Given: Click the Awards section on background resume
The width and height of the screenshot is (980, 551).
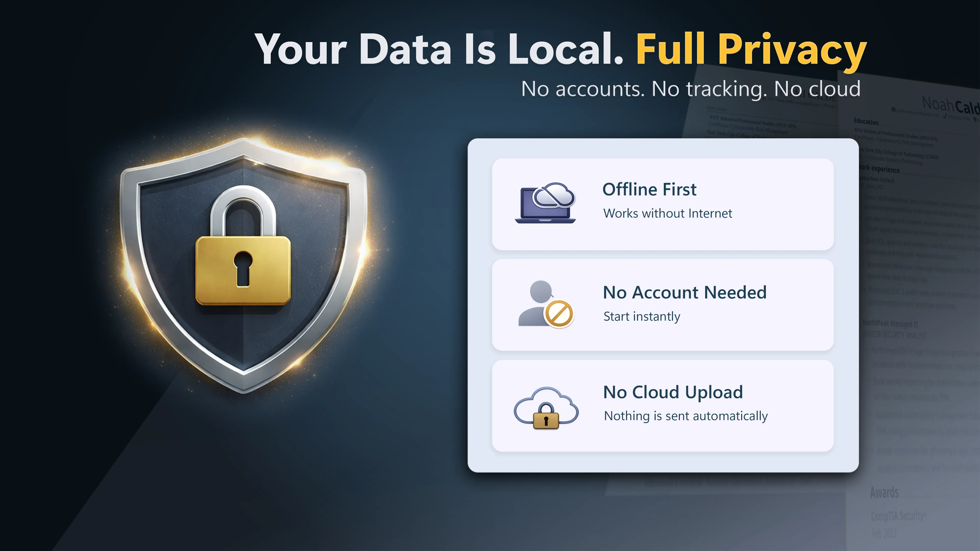Looking at the screenshot, I should point(884,493).
